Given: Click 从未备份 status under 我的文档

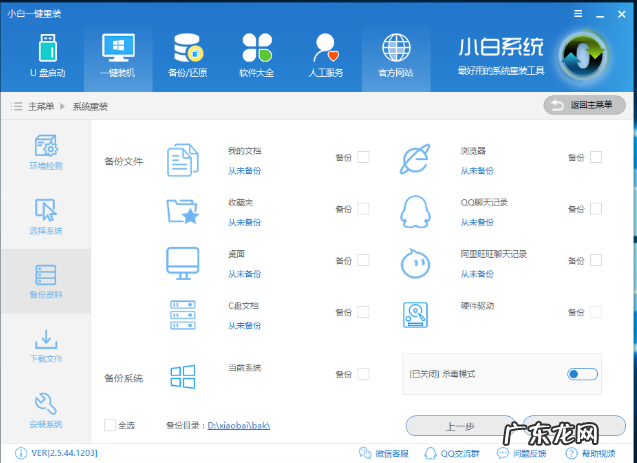Looking at the screenshot, I should 244,171.
